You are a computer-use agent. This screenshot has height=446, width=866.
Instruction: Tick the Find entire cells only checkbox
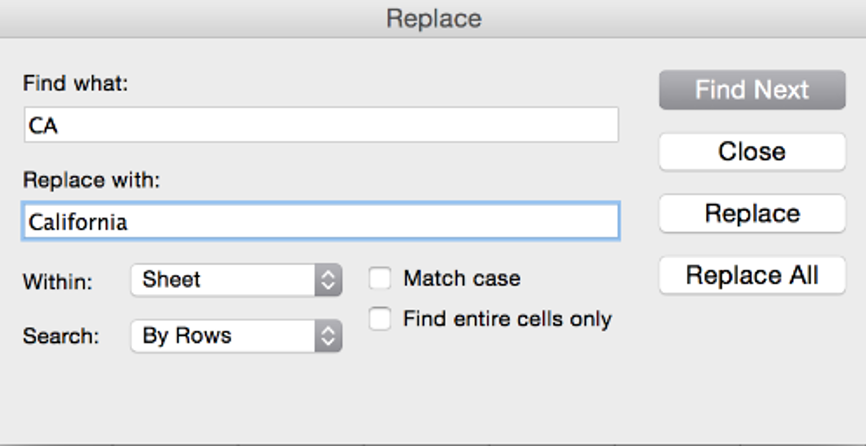[380, 319]
